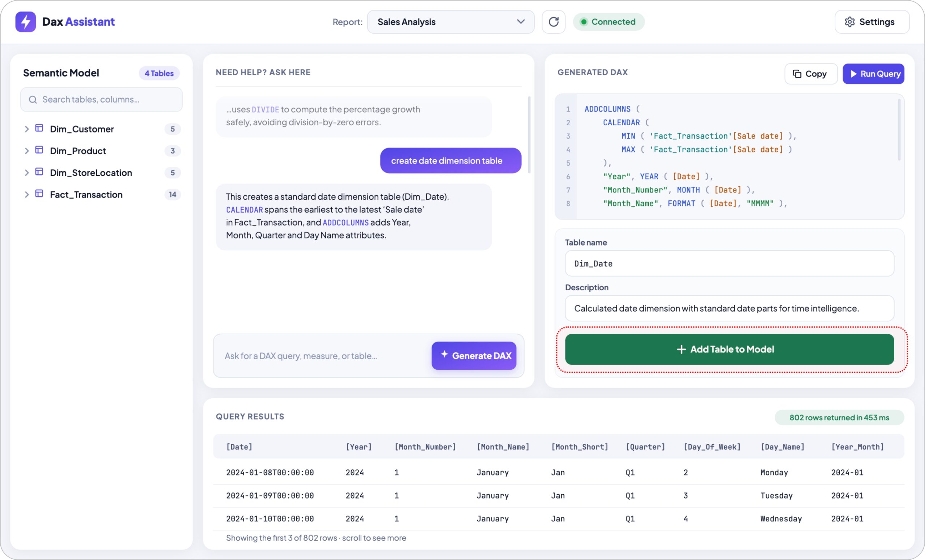
Task: Run the generated DAX query
Action: click(x=873, y=74)
